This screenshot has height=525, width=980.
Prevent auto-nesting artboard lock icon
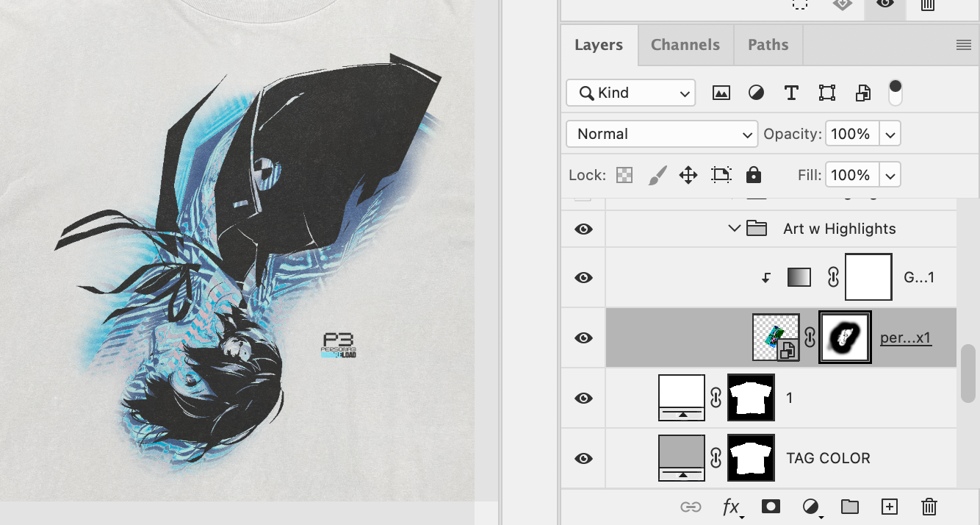pos(721,175)
